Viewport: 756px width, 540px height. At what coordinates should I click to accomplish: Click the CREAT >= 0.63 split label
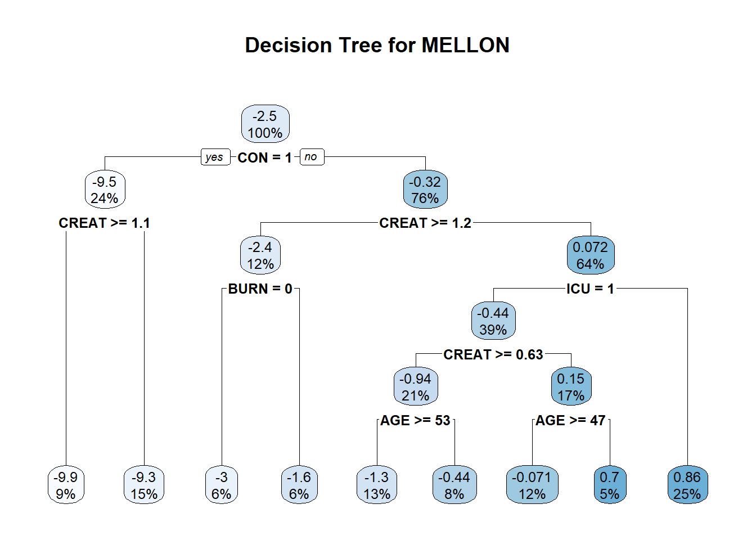tap(493, 355)
